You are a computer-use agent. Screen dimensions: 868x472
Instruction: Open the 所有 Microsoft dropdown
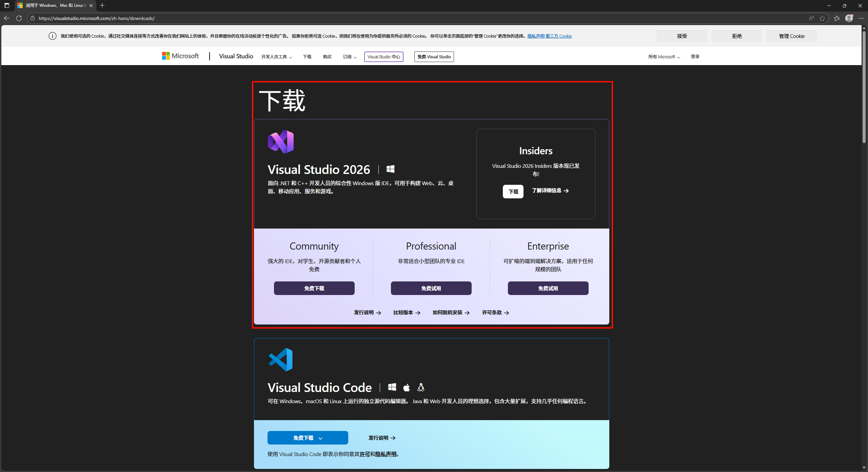click(x=664, y=57)
